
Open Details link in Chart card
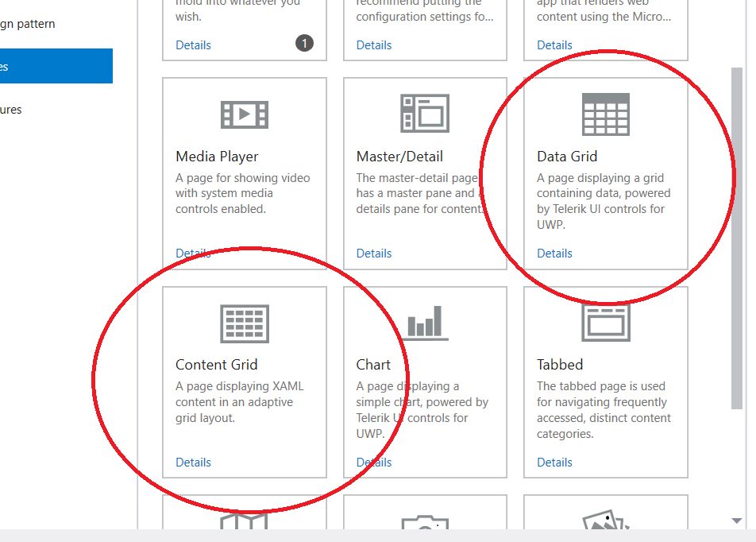pos(374,463)
